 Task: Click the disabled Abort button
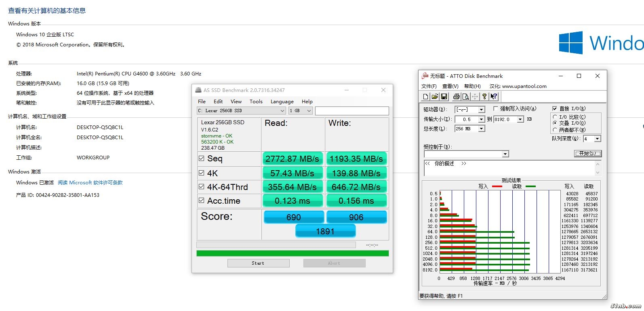[334, 263]
